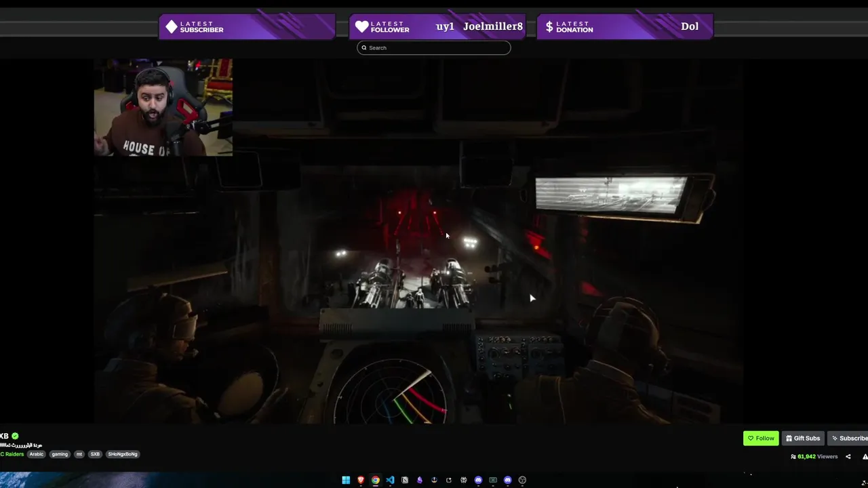Open the green Xbox-style taskbar icon

493,480
